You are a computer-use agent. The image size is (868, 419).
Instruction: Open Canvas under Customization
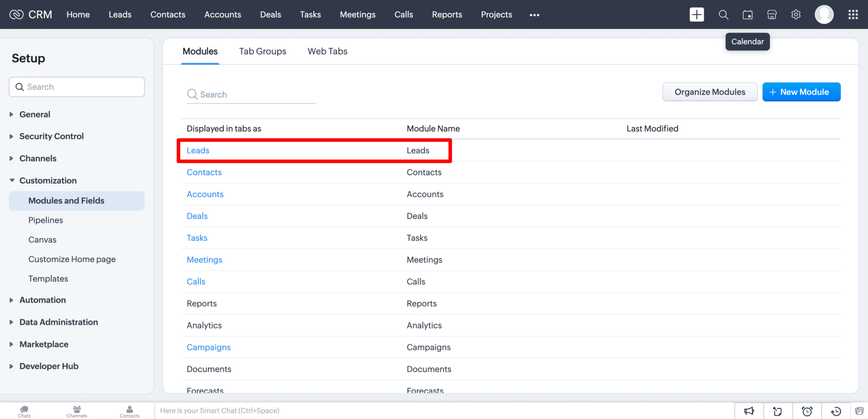42,240
